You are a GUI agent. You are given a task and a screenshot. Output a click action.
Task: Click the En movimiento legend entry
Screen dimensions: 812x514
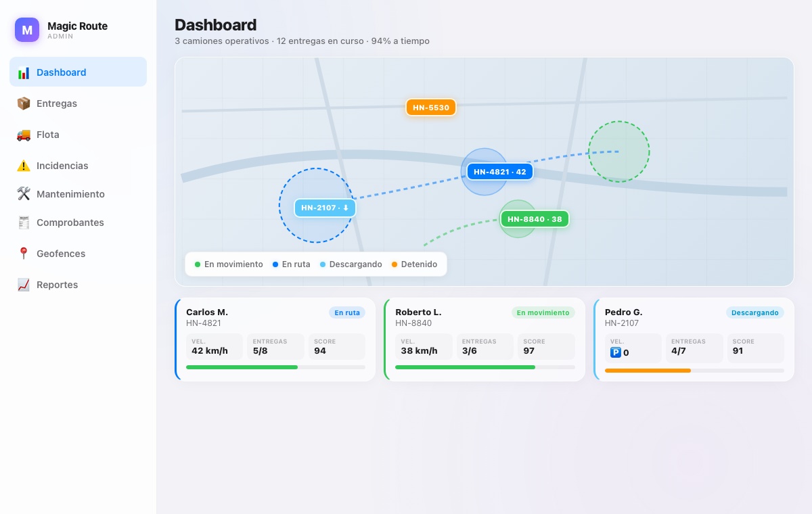229,264
